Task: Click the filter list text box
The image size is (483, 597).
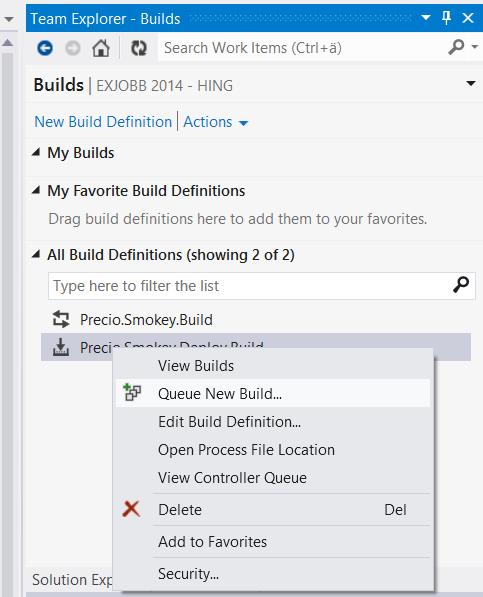Action: pos(261,286)
